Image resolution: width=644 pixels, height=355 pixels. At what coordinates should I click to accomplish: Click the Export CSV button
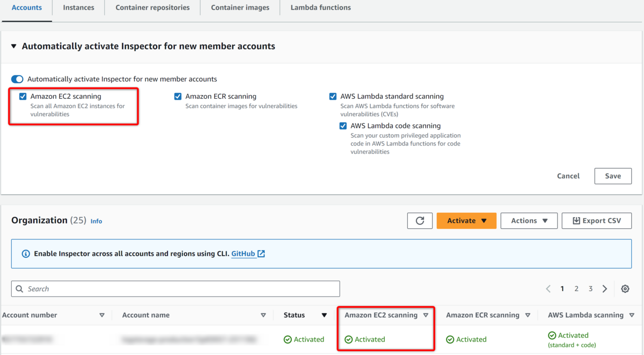(x=597, y=221)
